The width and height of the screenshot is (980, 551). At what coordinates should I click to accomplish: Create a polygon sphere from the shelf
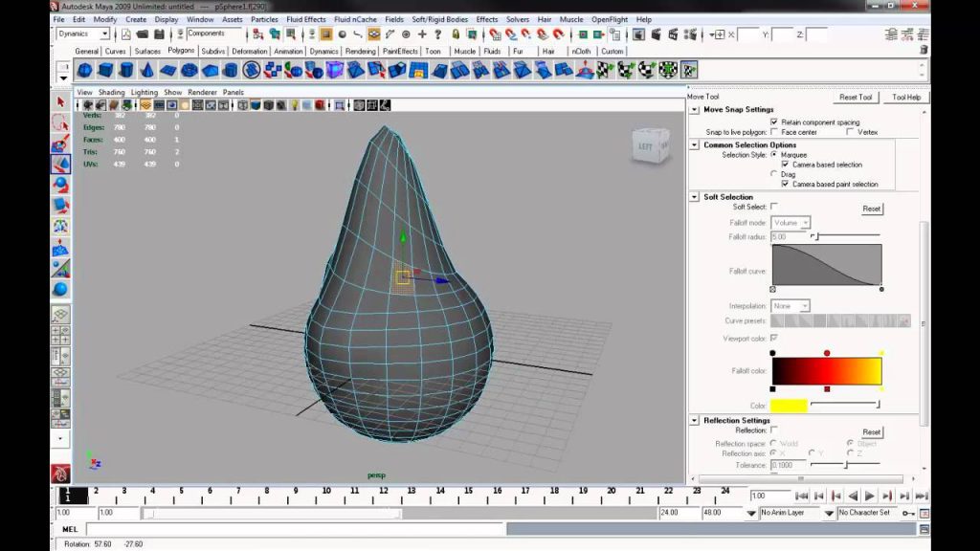85,70
